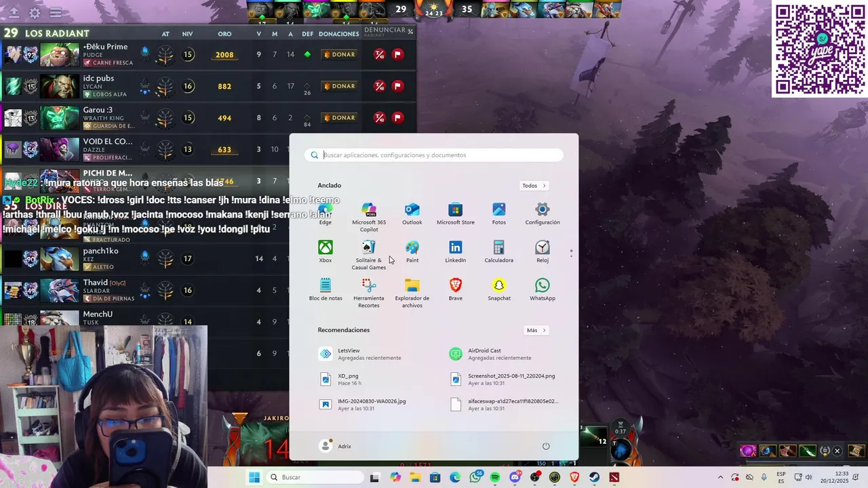The image size is (868, 488).
Task: Click DONAR for •Đêku Prime
Action: tap(339, 54)
